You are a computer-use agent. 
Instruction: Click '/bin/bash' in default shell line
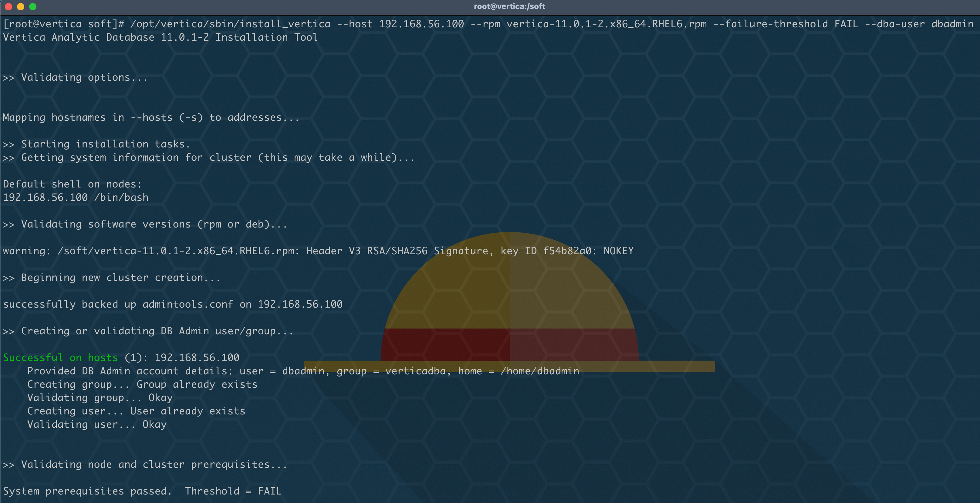pos(121,197)
